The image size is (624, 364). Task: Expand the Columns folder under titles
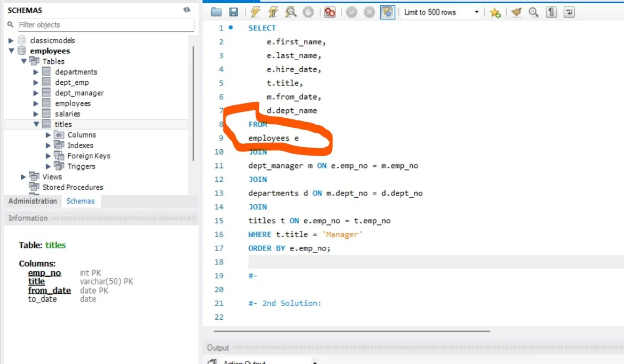(x=49, y=135)
